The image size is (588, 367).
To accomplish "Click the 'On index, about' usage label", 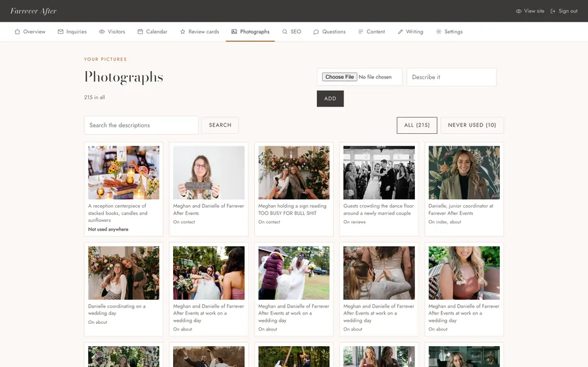I will point(445,222).
